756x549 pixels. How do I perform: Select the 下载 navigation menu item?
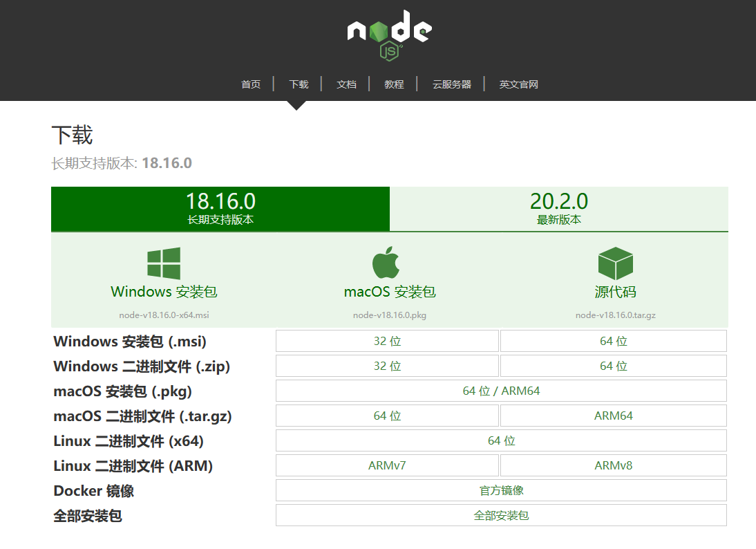click(299, 84)
